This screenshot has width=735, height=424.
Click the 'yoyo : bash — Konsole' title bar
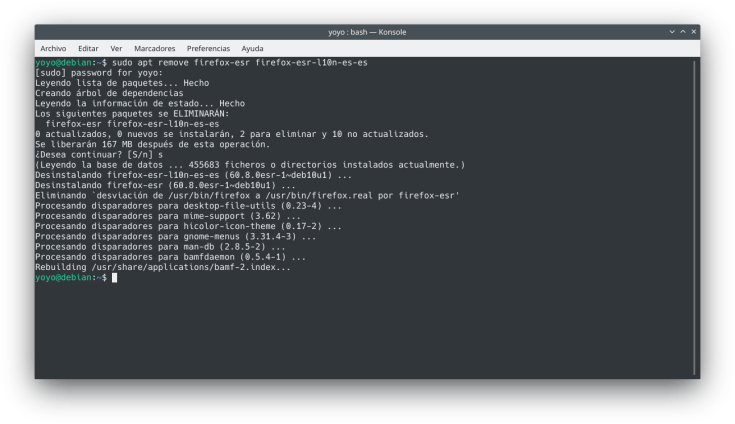367,32
